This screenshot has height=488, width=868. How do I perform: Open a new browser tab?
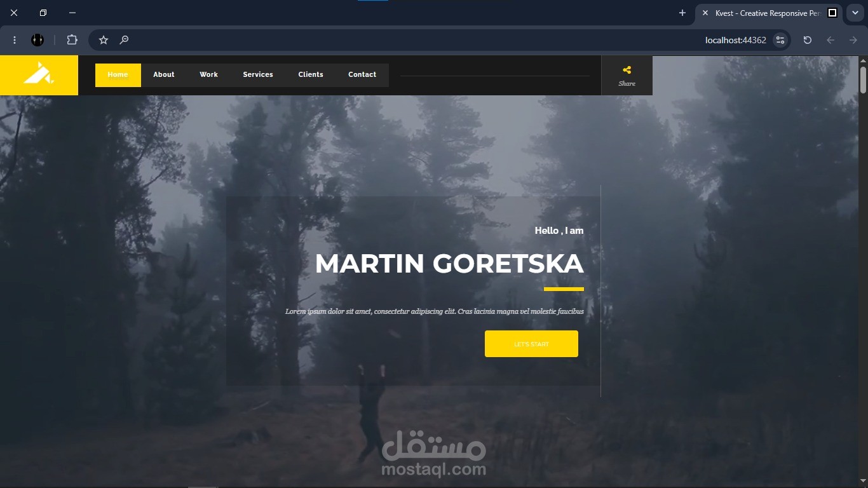coord(682,13)
